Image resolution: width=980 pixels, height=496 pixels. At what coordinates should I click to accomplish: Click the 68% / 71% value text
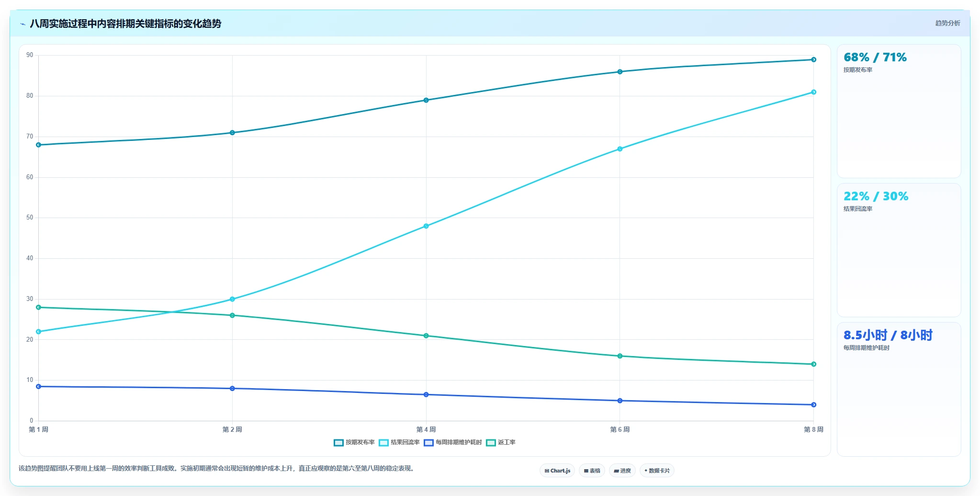coord(875,58)
